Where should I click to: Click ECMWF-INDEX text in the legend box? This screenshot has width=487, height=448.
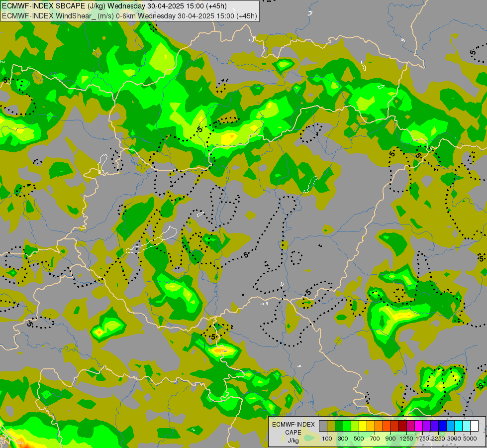pyautogui.click(x=293, y=425)
